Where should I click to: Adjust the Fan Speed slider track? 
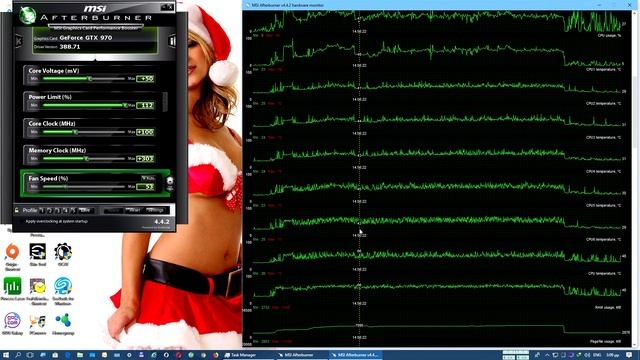click(x=84, y=187)
